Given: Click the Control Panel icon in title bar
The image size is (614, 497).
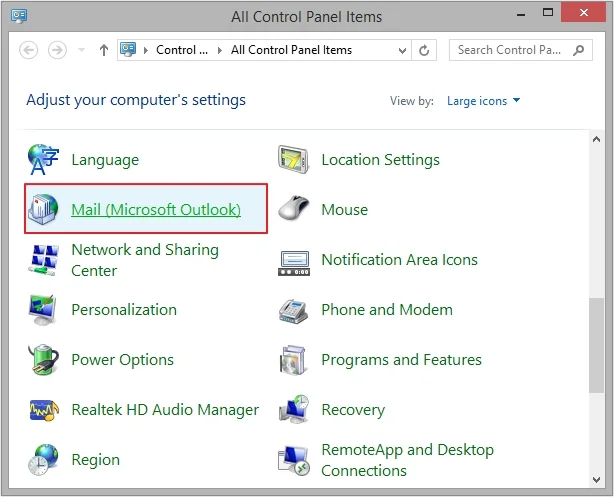Looking at the screenshot, I should [19, 16].
